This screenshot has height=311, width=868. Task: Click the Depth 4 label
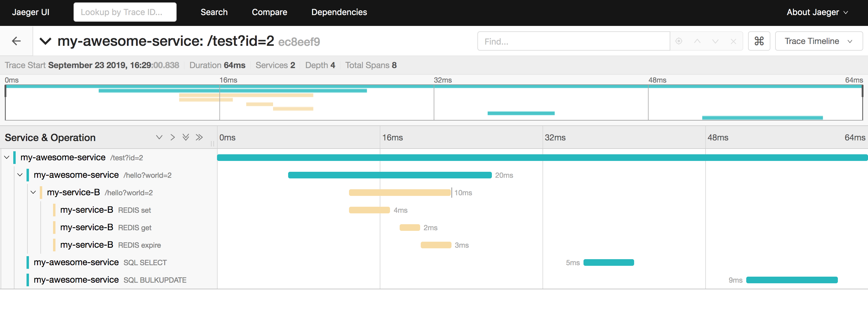[x=320, y=65]
